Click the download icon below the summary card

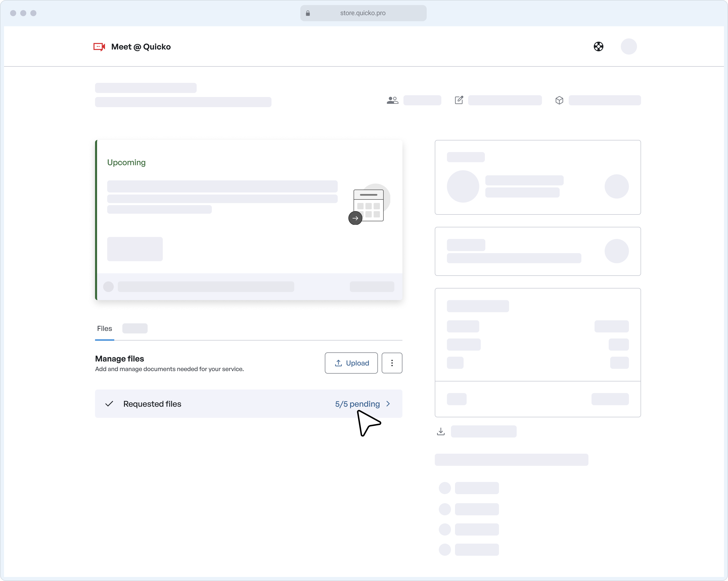click(x=441, y=431)
